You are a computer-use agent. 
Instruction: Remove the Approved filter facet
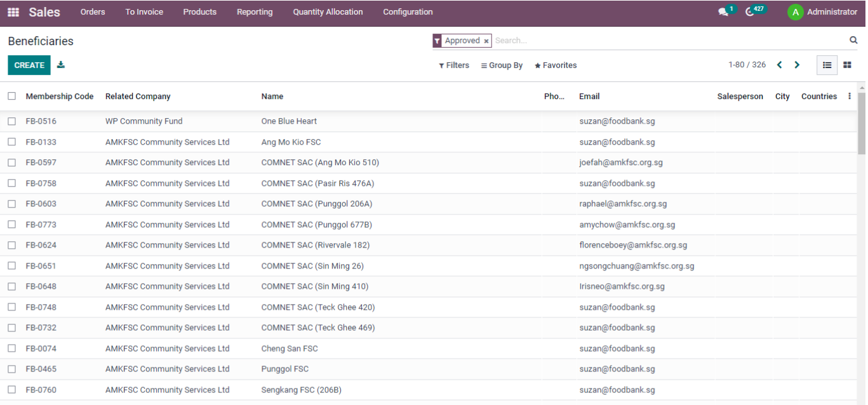[486, 41]
